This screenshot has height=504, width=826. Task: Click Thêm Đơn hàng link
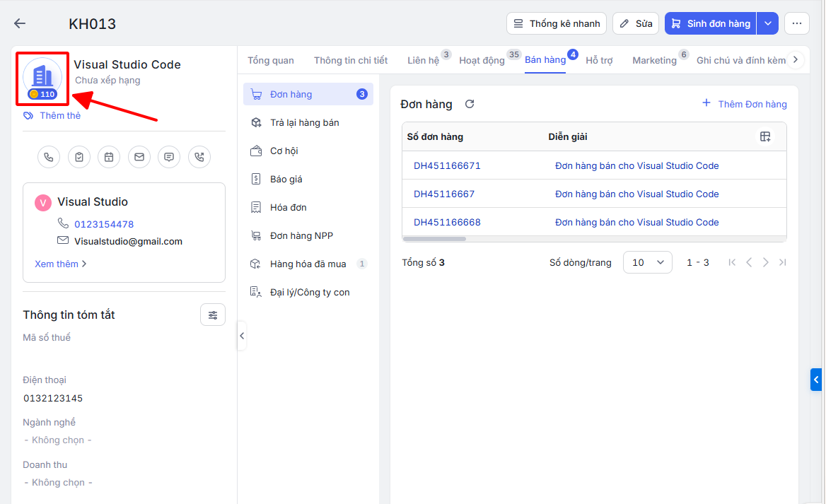[745, 104]
